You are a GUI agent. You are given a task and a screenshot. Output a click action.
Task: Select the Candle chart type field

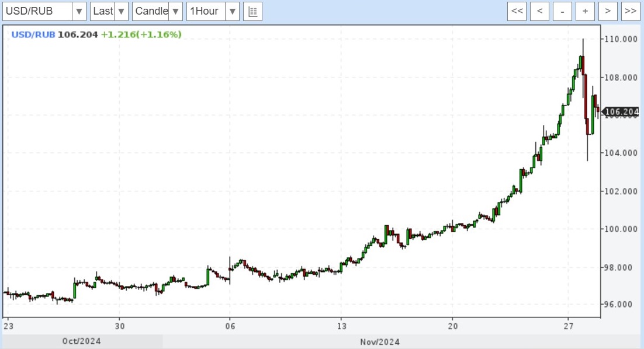click(151, 11)
